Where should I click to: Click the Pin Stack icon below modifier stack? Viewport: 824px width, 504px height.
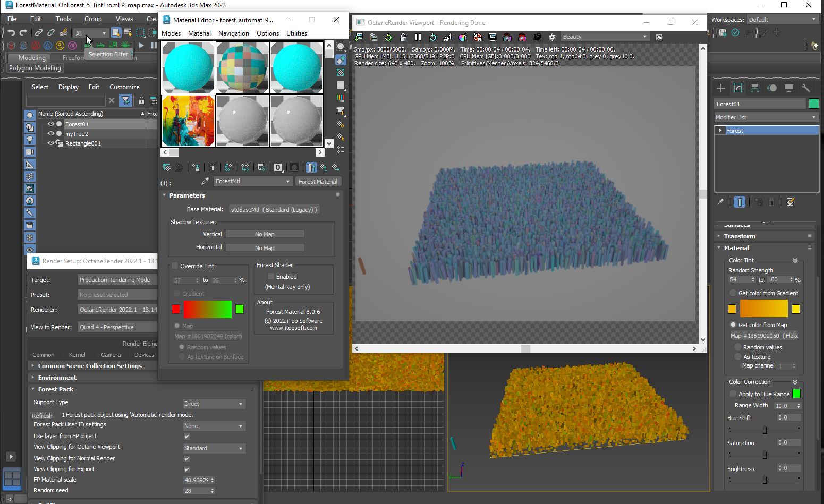click(x=720, y=202)
